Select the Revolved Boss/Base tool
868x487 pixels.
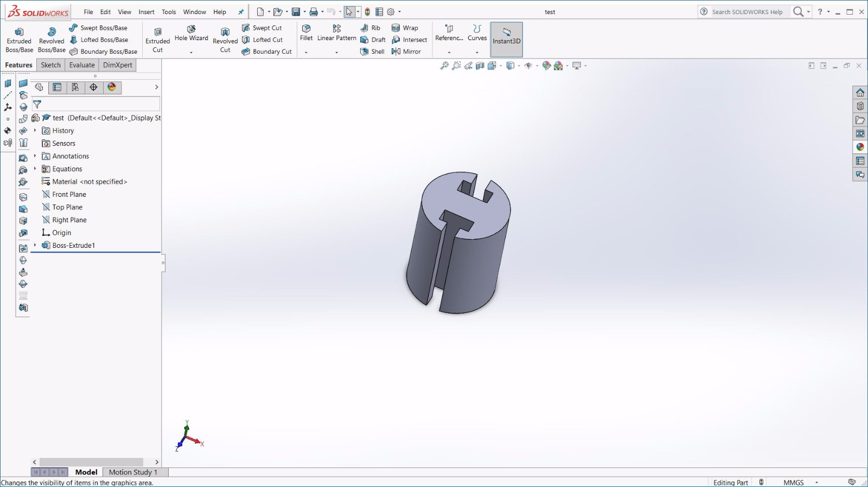click(52, 40)
